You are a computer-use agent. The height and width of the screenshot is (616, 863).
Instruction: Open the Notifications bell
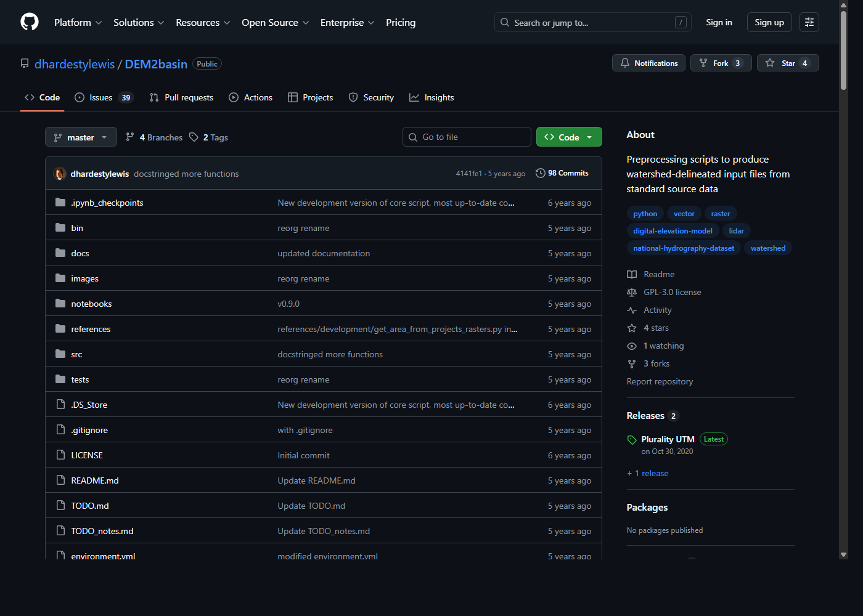click(625, 62)
